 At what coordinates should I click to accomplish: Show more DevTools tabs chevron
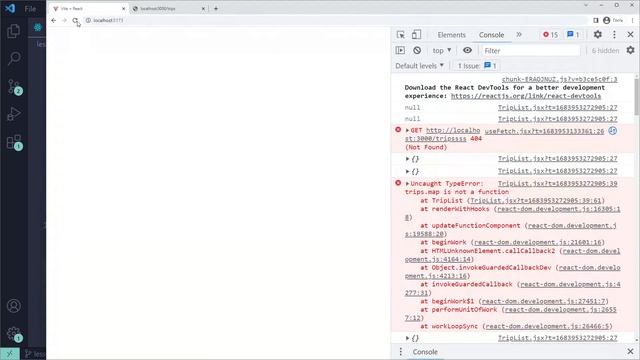[519, 35]
